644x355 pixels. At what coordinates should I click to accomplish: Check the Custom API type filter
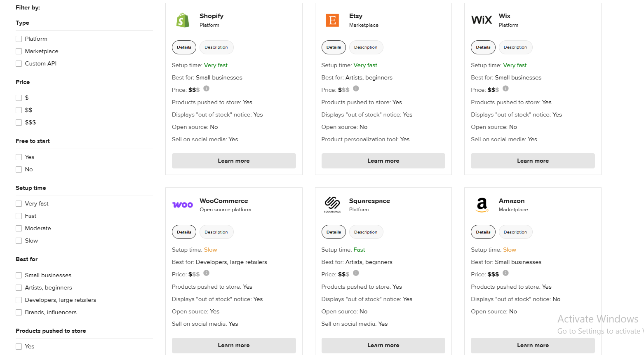click(x=19, y=63)
